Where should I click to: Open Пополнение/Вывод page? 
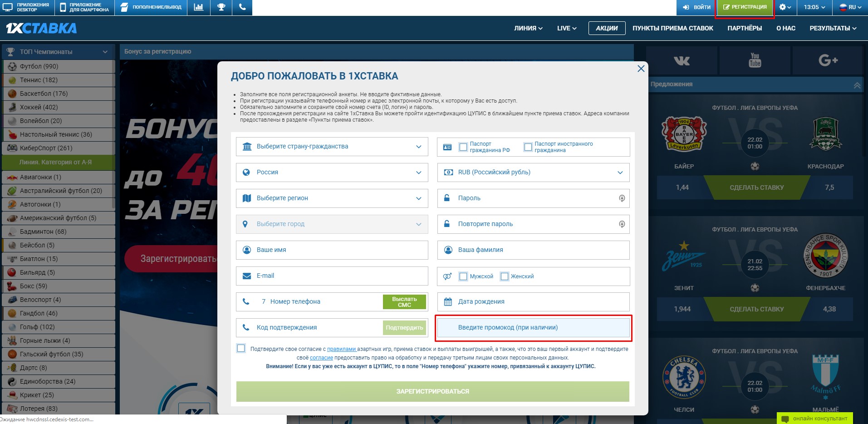coord(151,7)
